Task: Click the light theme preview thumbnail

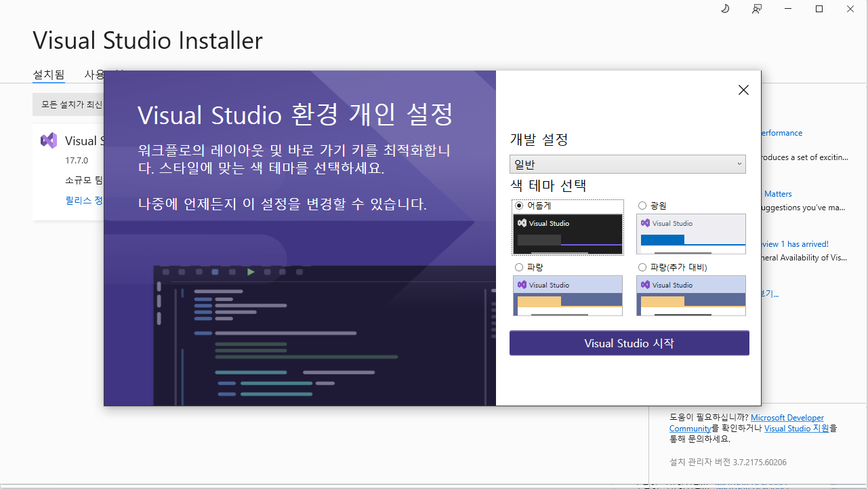Action: point(691,234)
